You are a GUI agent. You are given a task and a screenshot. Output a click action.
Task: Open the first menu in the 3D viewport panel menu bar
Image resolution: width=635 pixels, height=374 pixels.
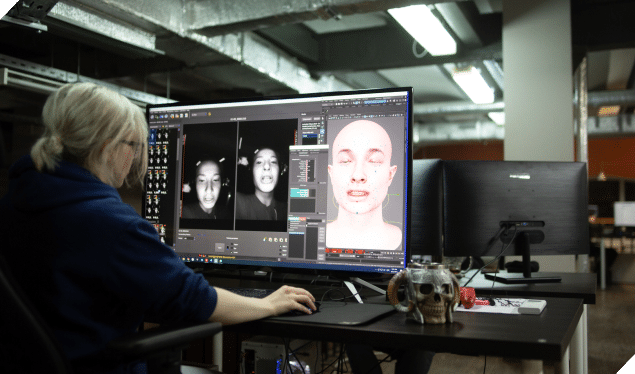[x=330, y=116]
